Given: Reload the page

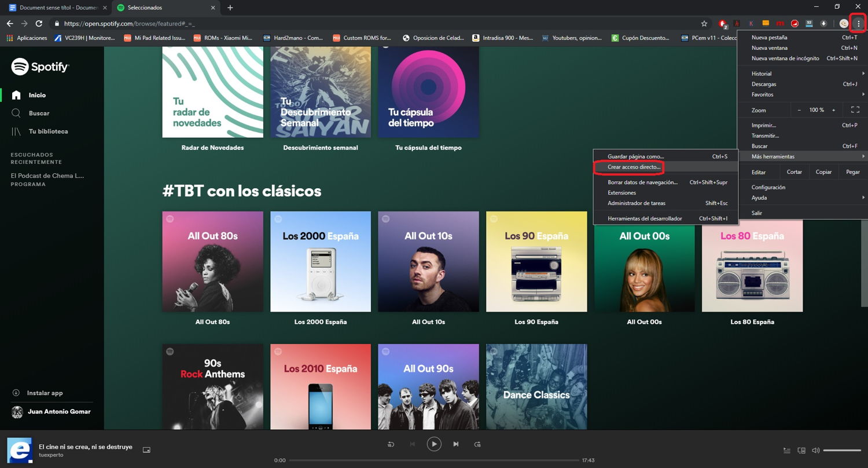Looking at the screenshot, I should (x=39, y=24).
